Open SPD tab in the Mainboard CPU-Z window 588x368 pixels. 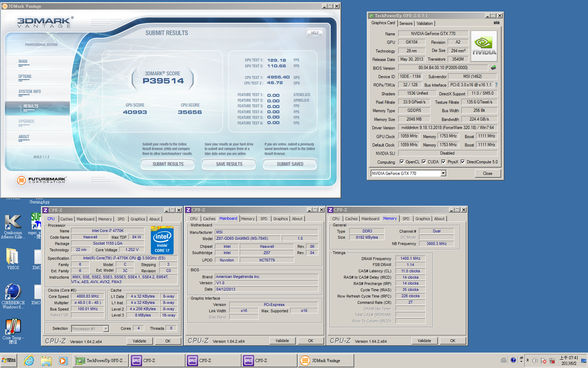pos(264,219)
